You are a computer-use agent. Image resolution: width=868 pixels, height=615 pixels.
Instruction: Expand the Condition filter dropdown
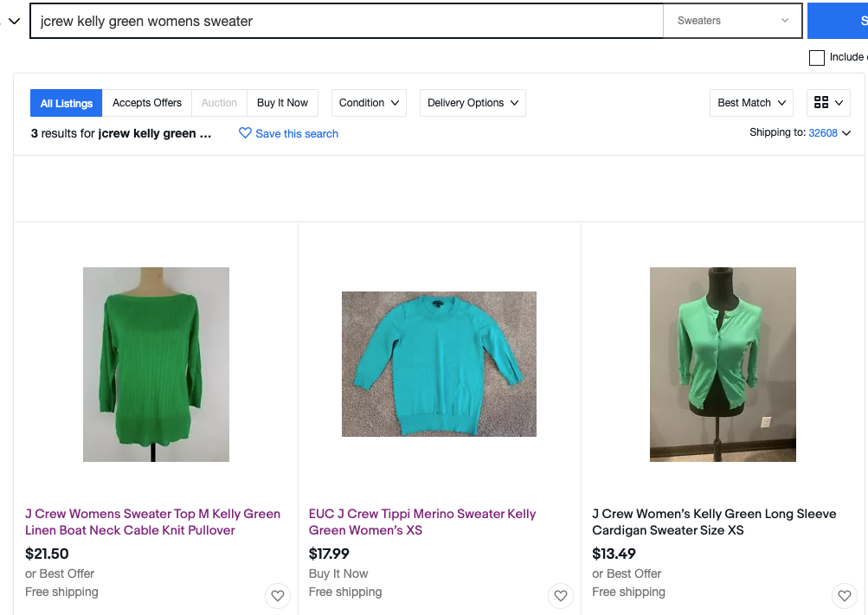point(370,103)
